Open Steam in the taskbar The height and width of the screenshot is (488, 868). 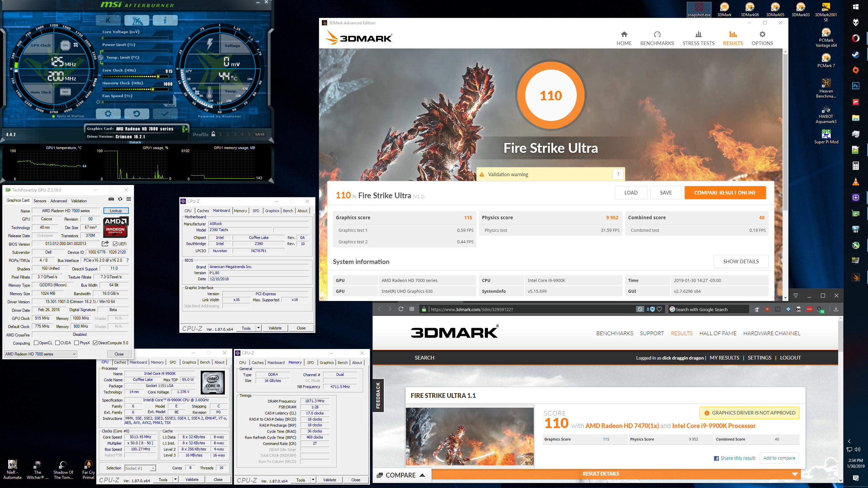(855, 54)
